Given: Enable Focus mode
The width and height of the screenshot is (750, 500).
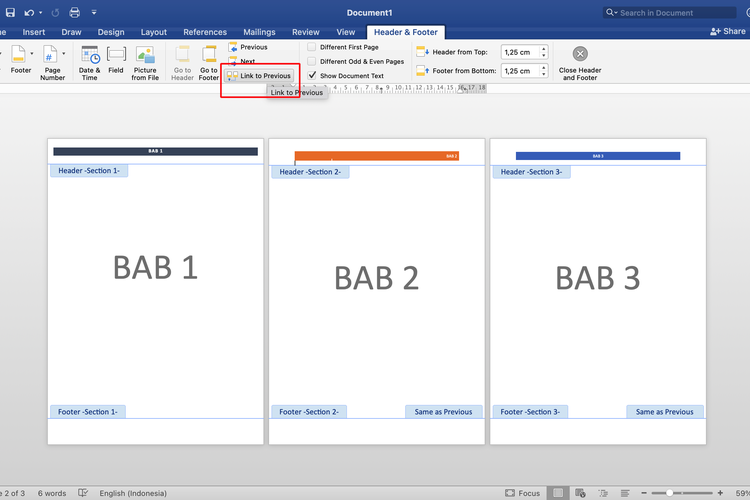Looking at the screenshot, I should pos(522,493).
